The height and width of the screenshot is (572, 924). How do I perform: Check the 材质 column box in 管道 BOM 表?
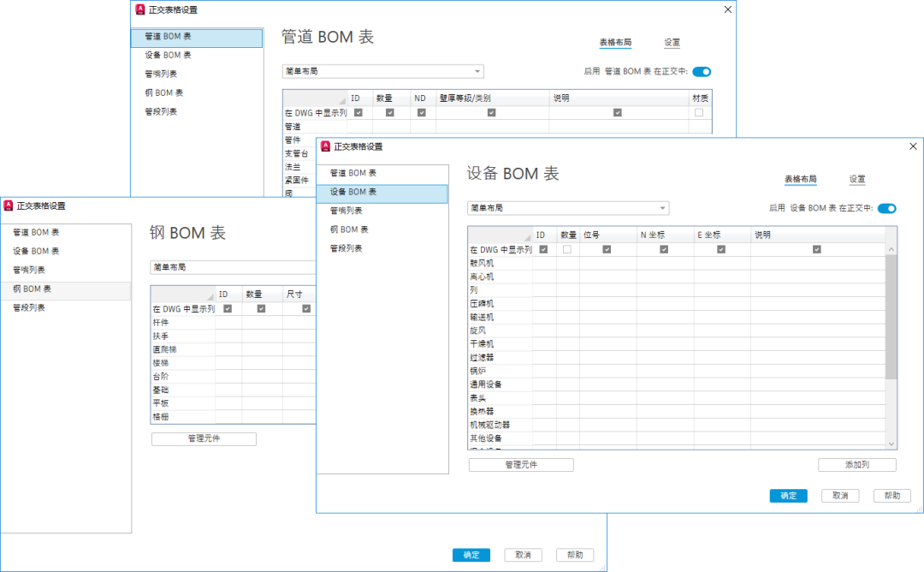pyautogui.click(x=699, y=113)
